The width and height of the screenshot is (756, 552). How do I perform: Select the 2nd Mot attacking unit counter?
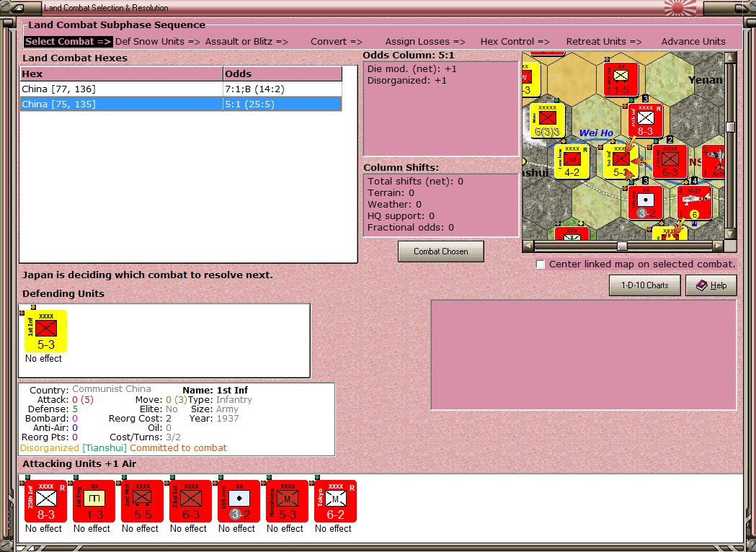coord(142,502)
